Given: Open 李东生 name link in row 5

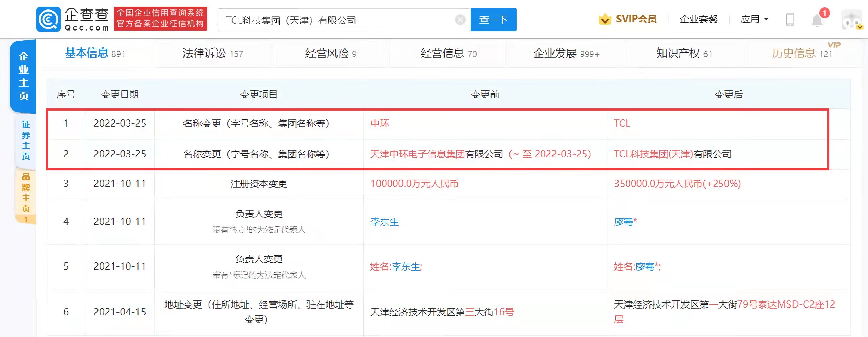Looking at the screenshot, I should 406,266.
